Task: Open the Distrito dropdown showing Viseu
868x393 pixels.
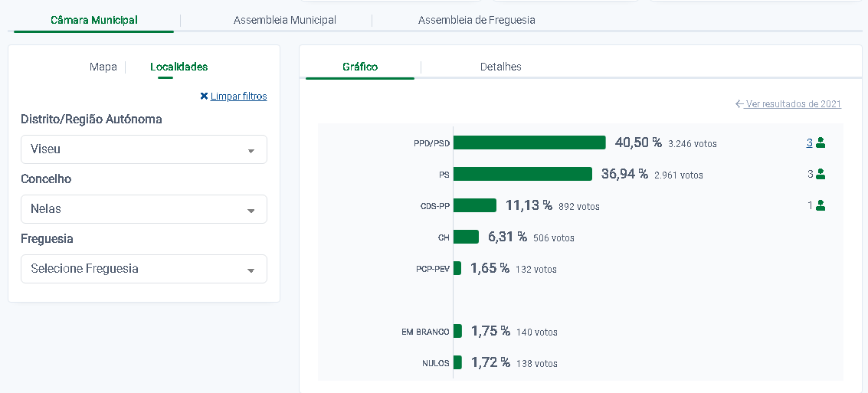Action: point(144,149)
